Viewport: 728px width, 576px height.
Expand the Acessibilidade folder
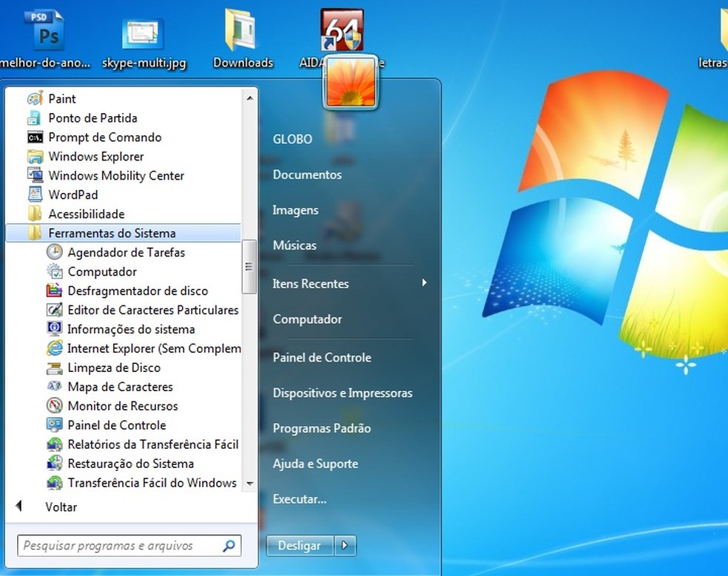pos(123,214)
